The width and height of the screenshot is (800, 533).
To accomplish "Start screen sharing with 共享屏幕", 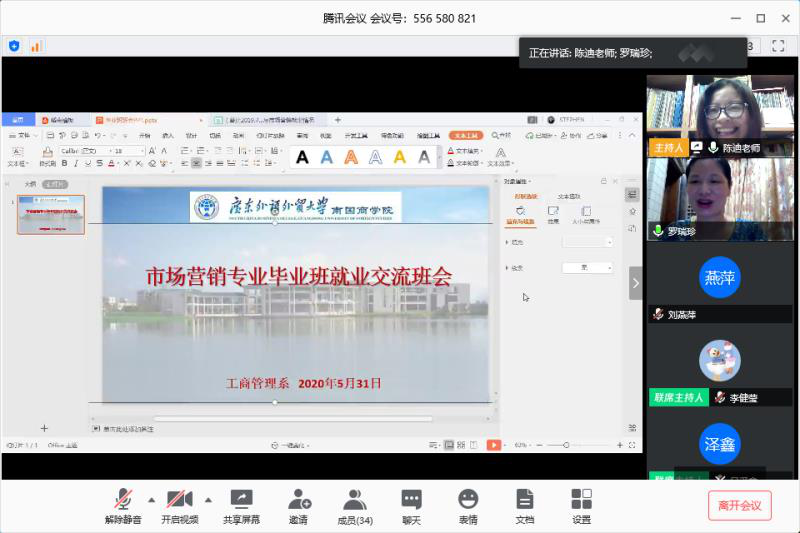I will click(241, 506).
